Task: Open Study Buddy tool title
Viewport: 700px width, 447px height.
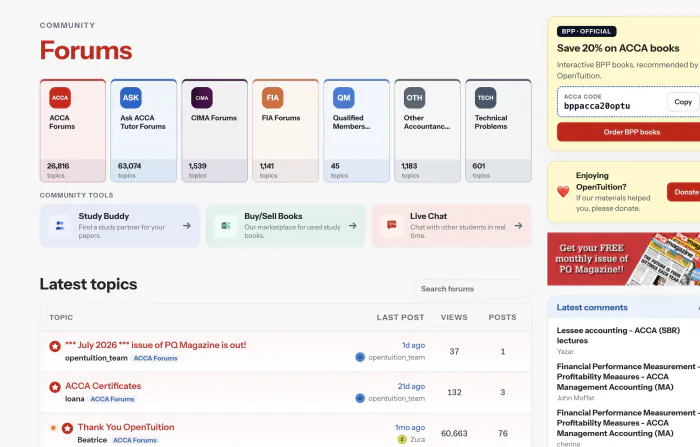Action: tap(104, 216)
